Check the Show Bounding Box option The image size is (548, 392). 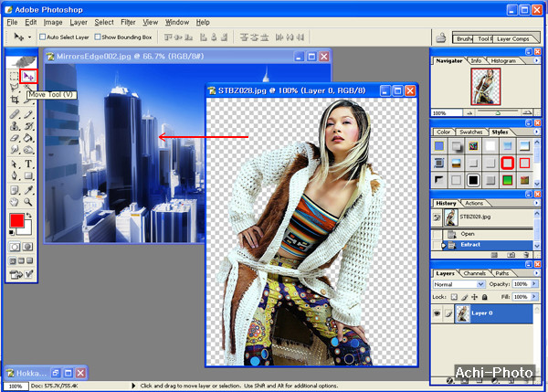97,37
